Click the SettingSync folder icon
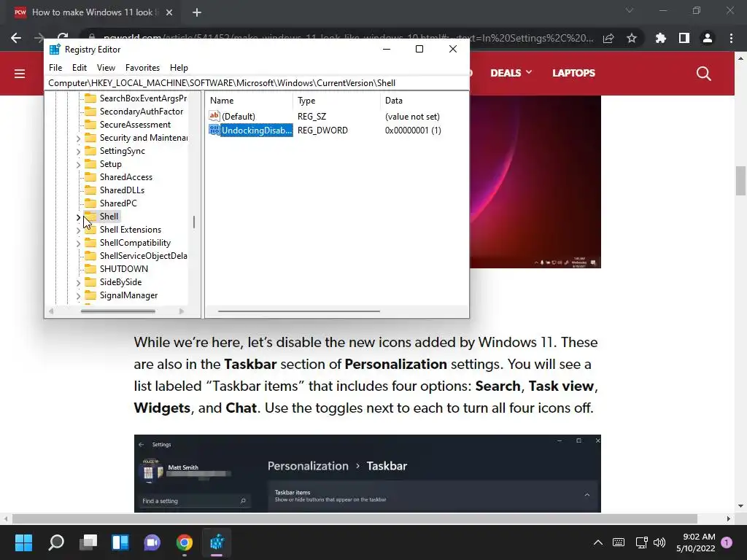Screen dimensions: 747x560 pyautogui.click(x=90, y=150)
